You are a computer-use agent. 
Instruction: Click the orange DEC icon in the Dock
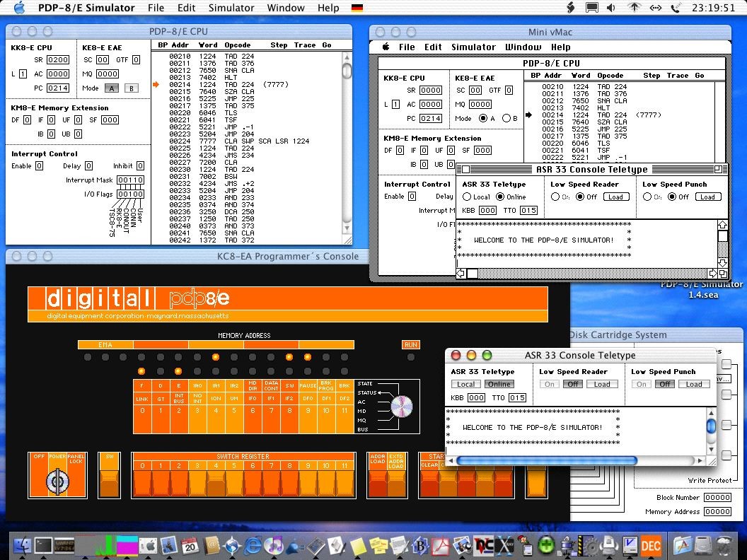click(651, 546)
